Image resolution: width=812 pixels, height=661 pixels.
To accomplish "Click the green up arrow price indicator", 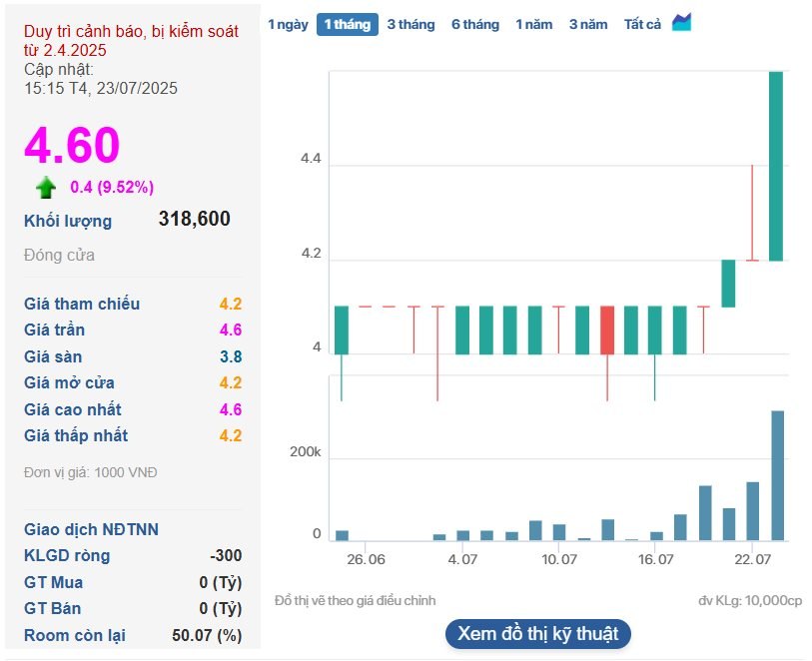I will click(45, 188).
